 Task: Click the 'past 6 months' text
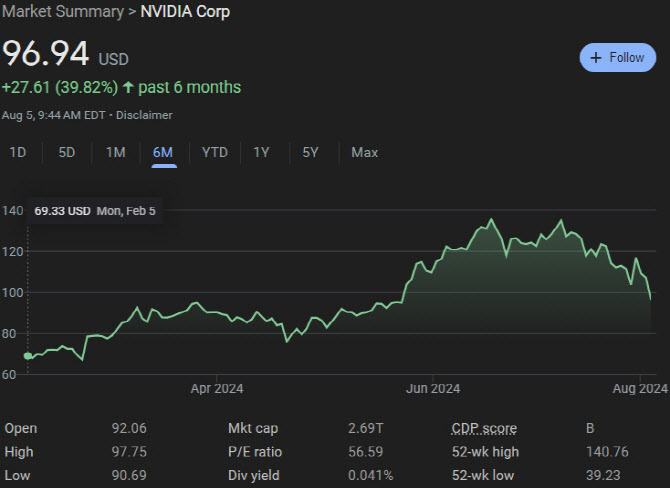190,87
